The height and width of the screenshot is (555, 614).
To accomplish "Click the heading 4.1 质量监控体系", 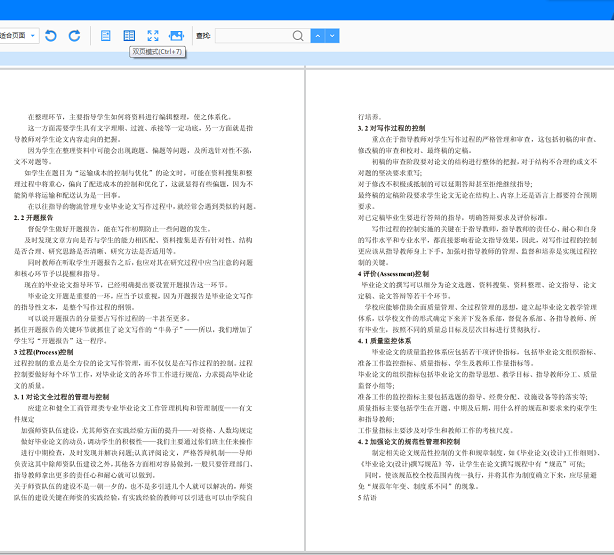I will (x=384, y=341).
